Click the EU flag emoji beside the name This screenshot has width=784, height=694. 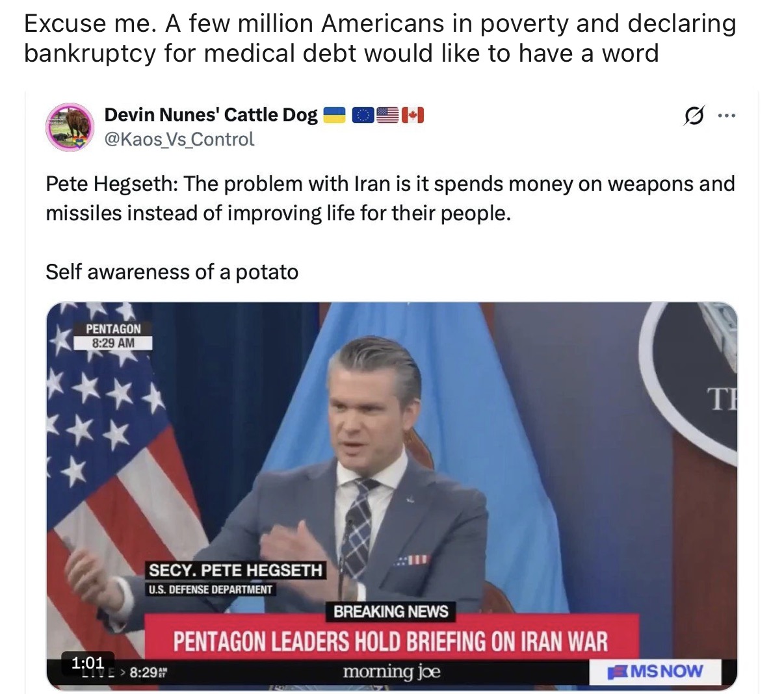363,116
